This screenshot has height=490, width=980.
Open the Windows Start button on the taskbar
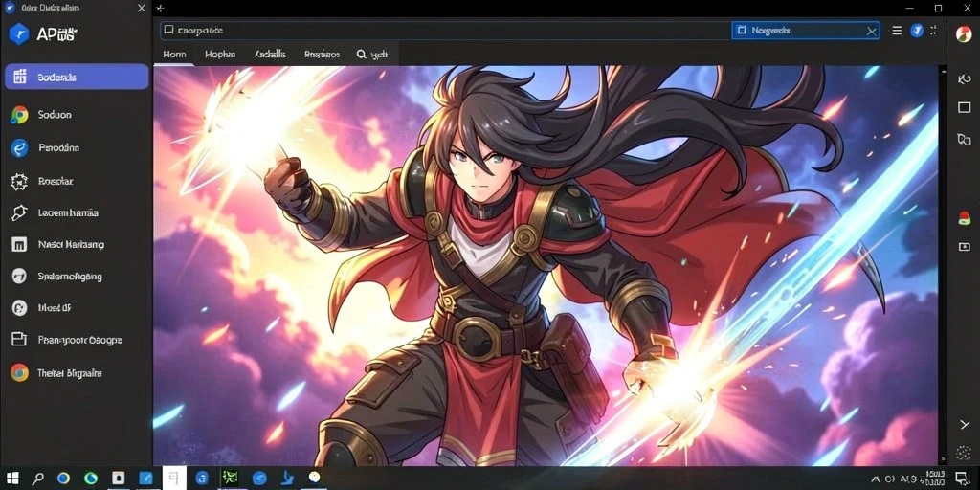tap(11, 479)
